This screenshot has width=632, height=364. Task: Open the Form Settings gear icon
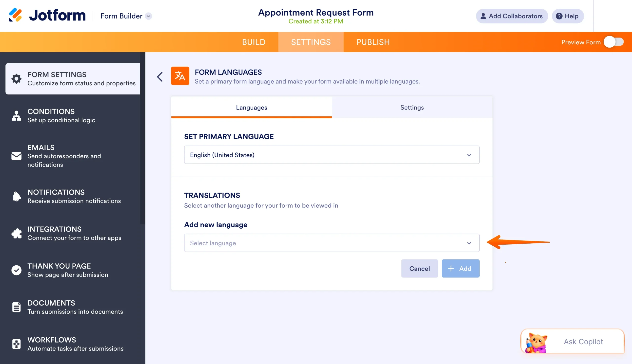pos(17,78)
